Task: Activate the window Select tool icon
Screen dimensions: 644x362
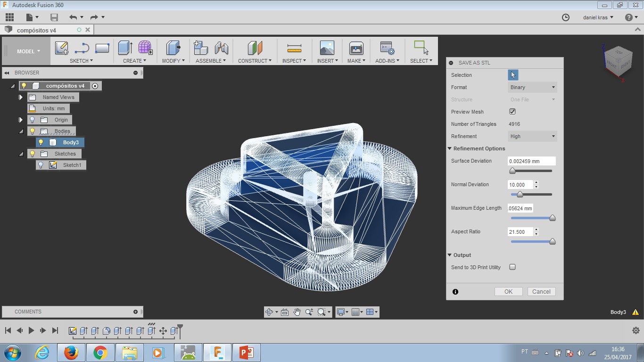Action: [421, 47]
